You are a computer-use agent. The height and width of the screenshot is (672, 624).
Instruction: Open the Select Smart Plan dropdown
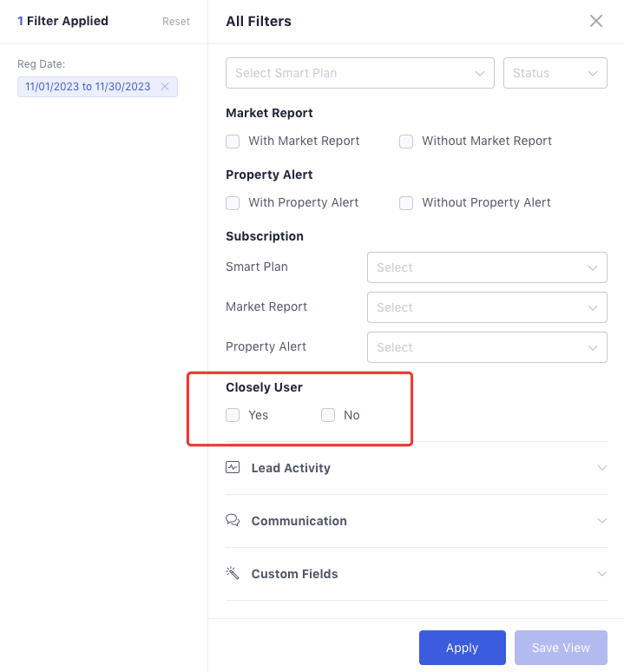point(360,73)
